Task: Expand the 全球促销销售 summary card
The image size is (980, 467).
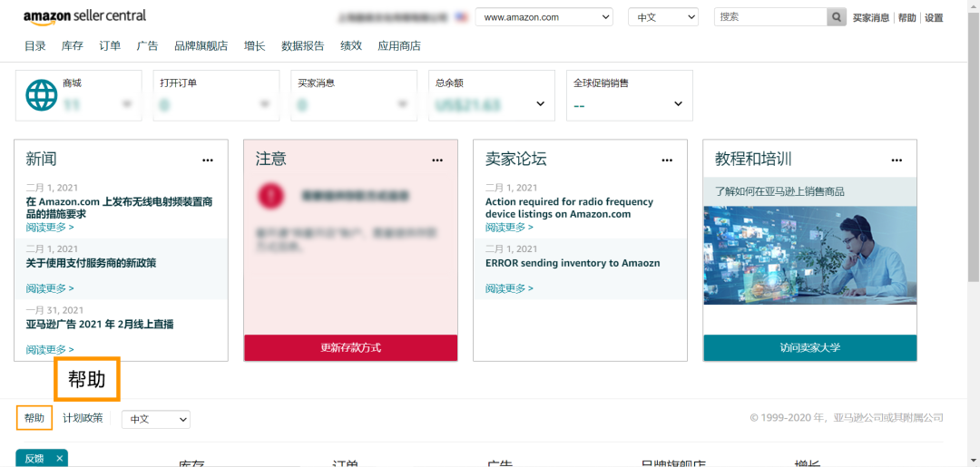Action: click(678, 103)
